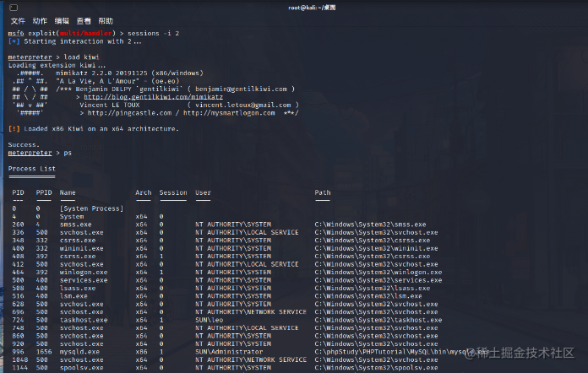The height and width of the screenshot is (373, 588).
Task: Open the 帮助 menu
Action: [106, 21]
